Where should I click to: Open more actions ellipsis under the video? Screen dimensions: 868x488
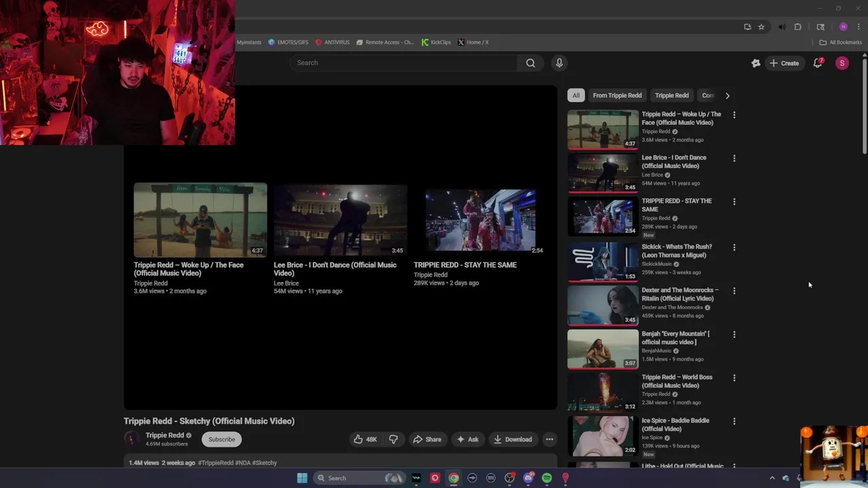(x=549, y=439)
